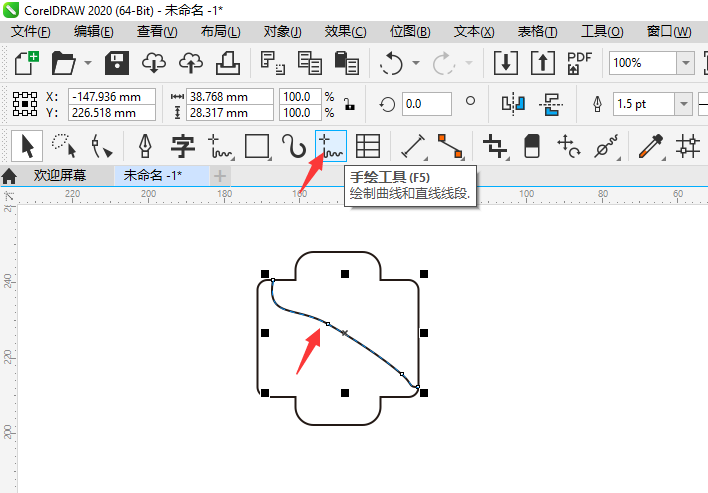Choose the Table tool
Viewport: 708px width, 493px height.
[368, 147]
